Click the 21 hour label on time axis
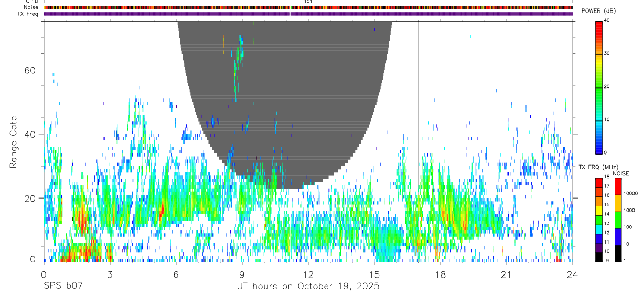Image resolution: width=644 pixels, height=297 pixels. 506,274
